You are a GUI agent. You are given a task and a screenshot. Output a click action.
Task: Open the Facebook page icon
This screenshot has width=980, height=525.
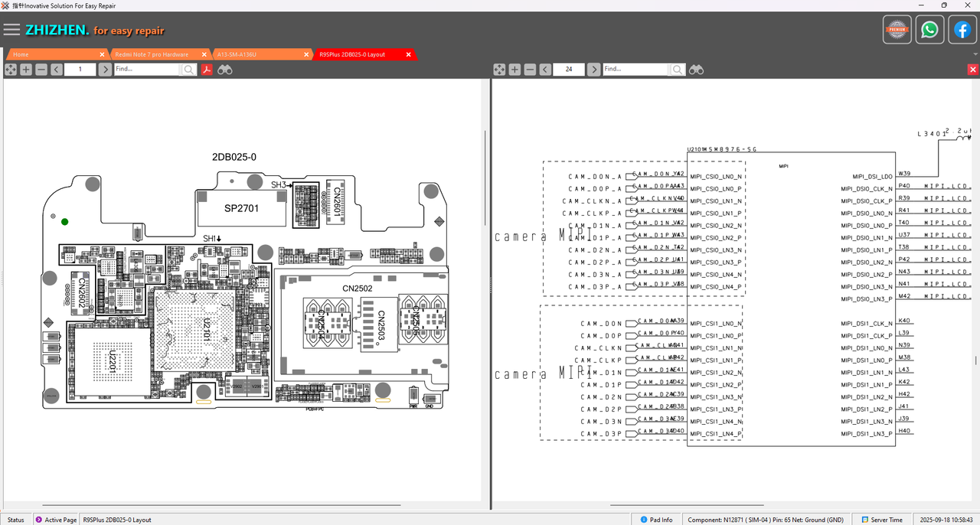pos(962,30)
